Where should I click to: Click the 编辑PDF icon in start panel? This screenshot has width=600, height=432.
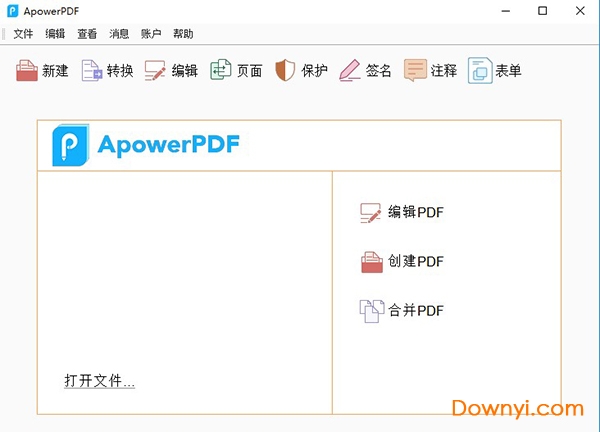370,213
